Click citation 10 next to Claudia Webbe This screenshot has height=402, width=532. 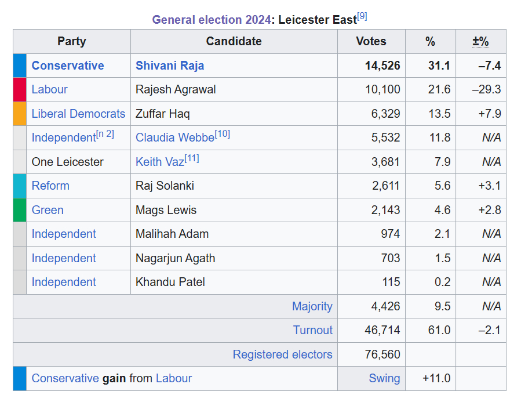tap(223, 135)
